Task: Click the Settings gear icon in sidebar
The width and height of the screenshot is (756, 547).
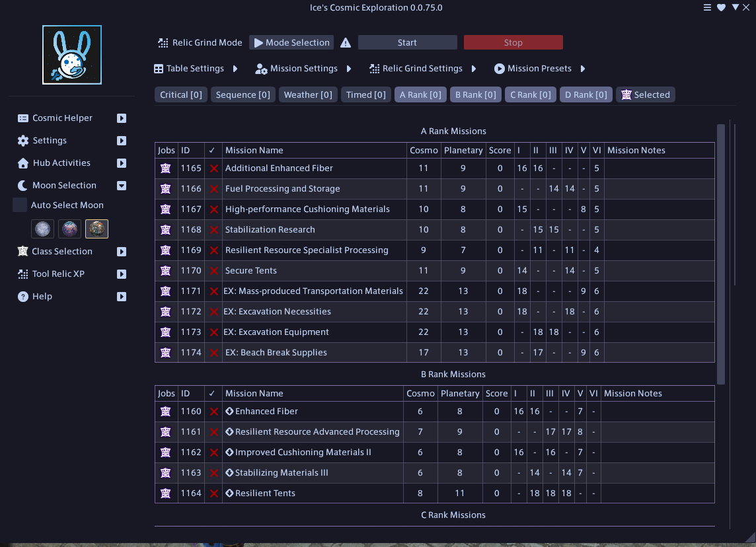Action: point(22,141)
